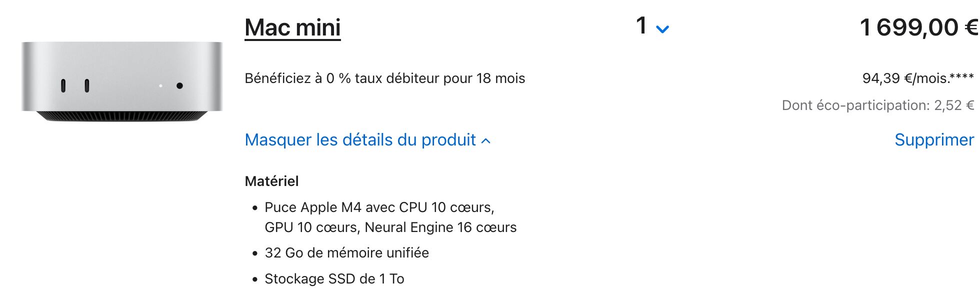Click the blue chevron beside quantity
The height and width of the screenshot is (295, 980).
(x=662, y=29)
